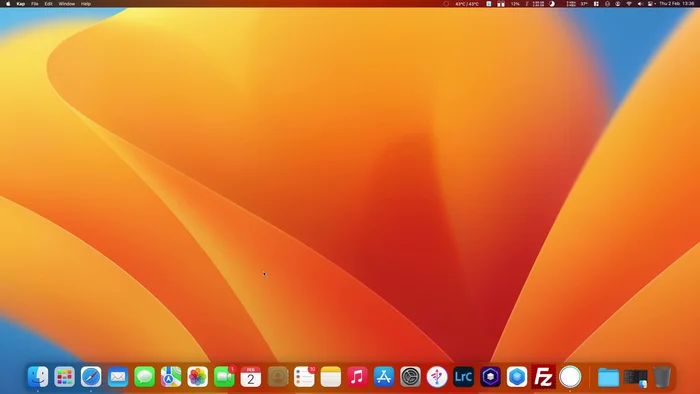The image size is (700, 394).
Task: Open the Window menu
Action: (x=67, y=4)
